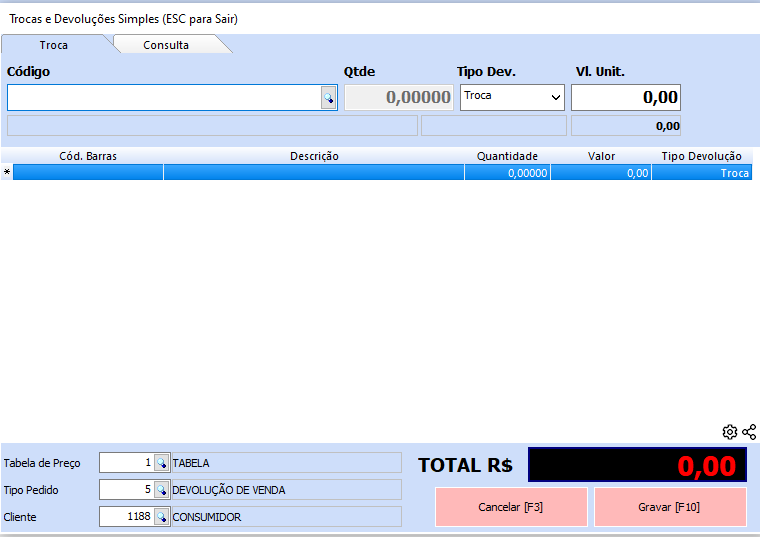Open the settings gear icon above the total
The width and height of the screenshot is (760, 537).
(x=730, y=432)
